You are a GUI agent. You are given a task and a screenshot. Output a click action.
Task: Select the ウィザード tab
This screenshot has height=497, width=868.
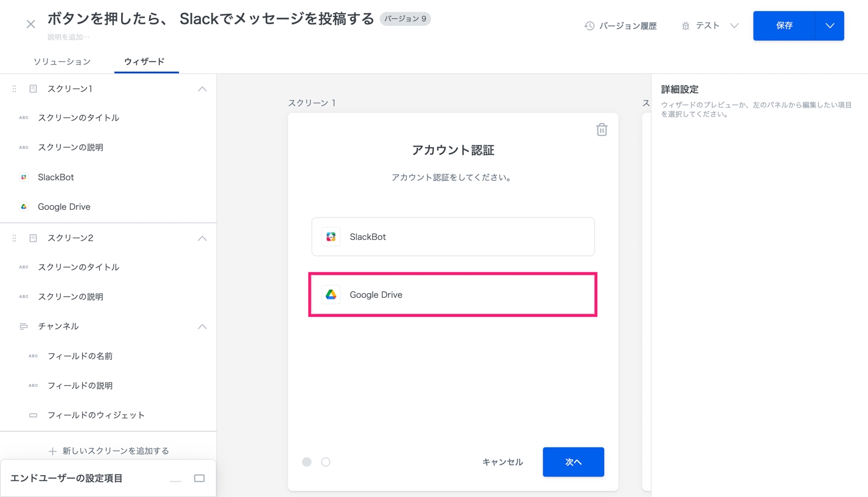point(144,61)
